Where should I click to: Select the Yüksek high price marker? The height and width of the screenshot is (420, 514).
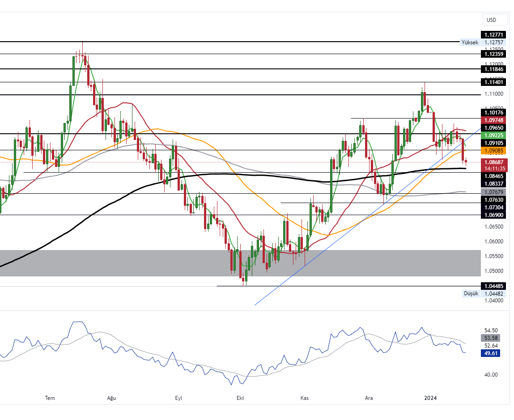click(x=470, y=42)
